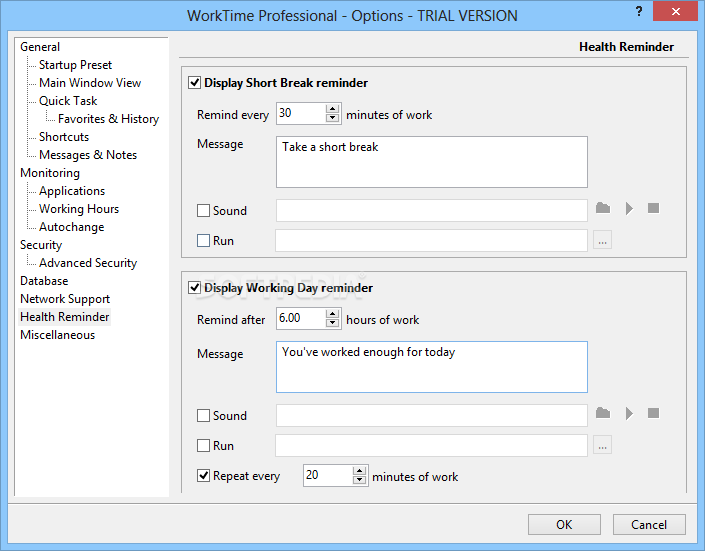Enable Sound for Short Break reminder
The height and width of the screenshot is (551, 705).
(x=203, y=211)
